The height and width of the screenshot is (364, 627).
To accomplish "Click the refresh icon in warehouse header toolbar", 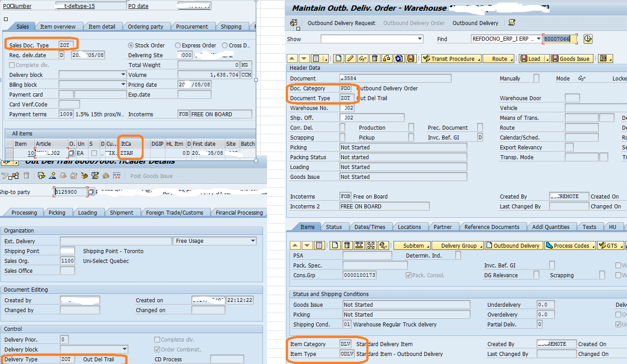I will tap(399, 59).
